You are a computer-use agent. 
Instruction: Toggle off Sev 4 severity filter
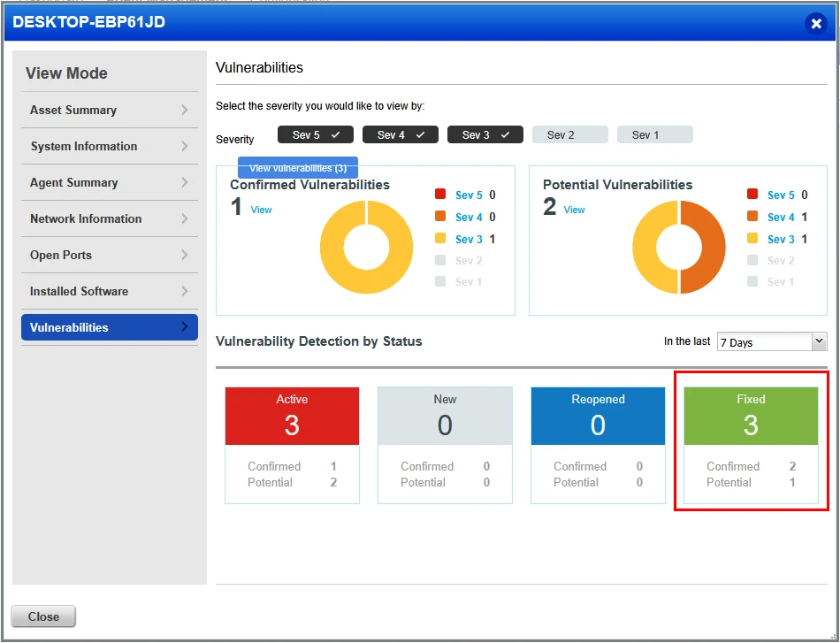[401, 135]
